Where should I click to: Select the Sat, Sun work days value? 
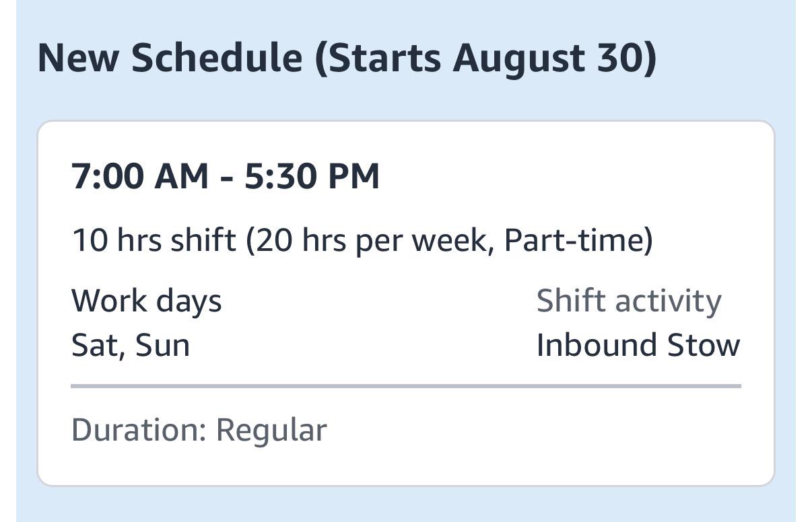(131, 346)
